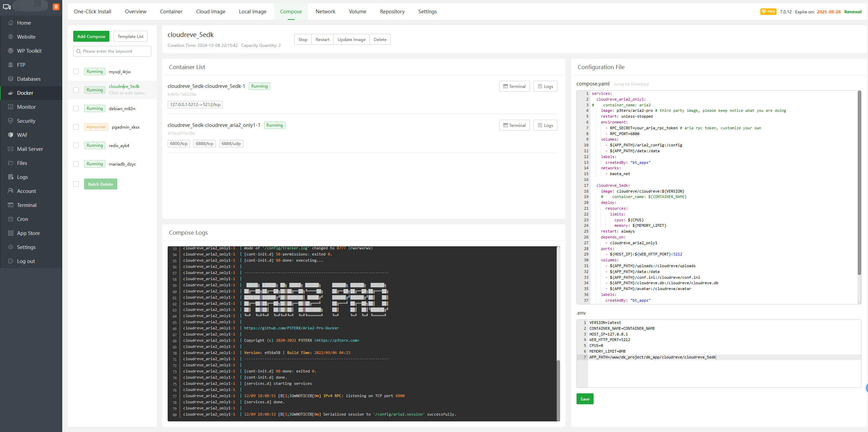Select debian_m82n in the compose list
This screenshot has width=868, height=432.
[x=122, y=108]
